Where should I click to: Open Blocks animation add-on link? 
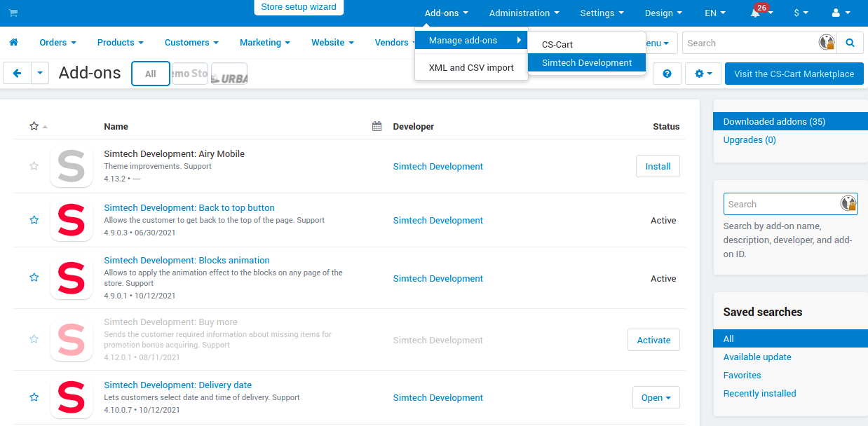coord(187,260)
